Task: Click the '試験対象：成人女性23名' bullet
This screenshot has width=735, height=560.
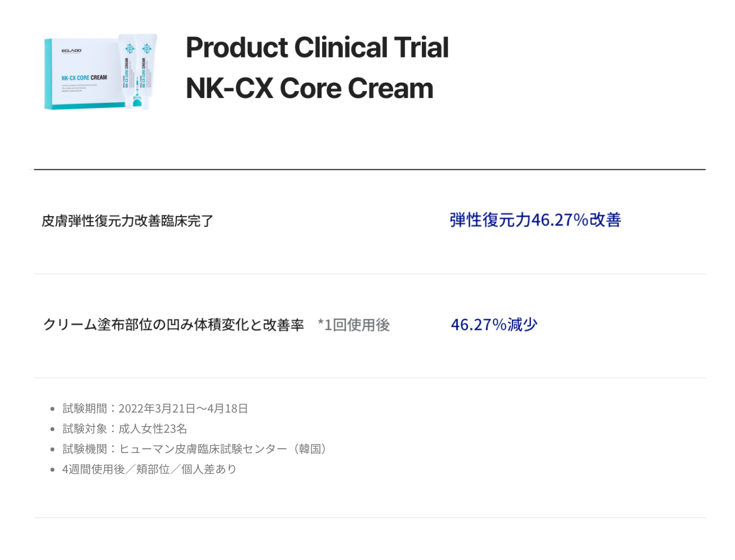Action: (124, 429)
